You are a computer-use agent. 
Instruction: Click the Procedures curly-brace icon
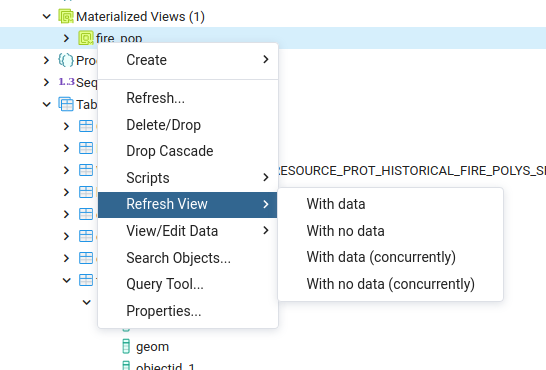pyautogui.click(x=66, y=60)
